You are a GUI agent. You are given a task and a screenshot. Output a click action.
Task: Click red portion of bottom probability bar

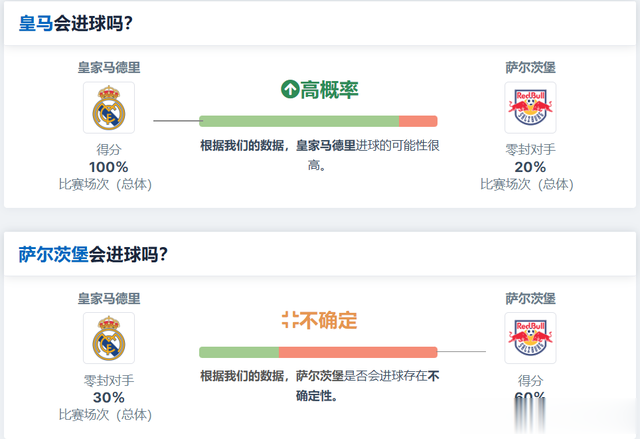click(x=358, y=352)
